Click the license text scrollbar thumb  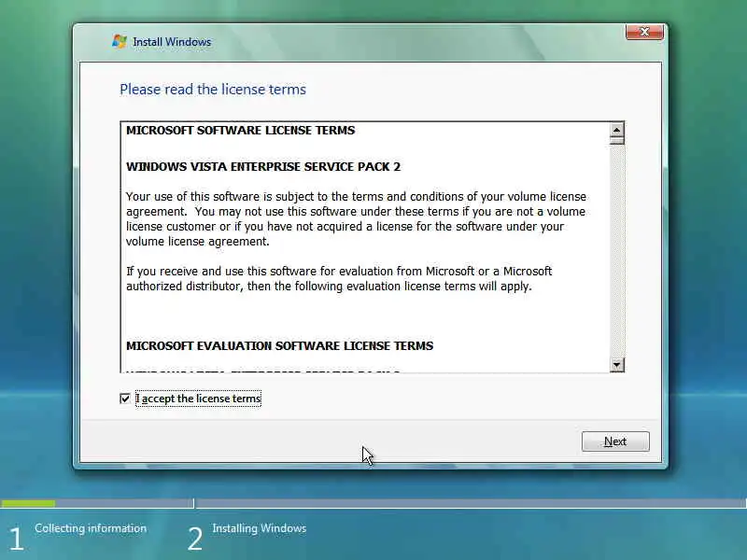point(617,140)
